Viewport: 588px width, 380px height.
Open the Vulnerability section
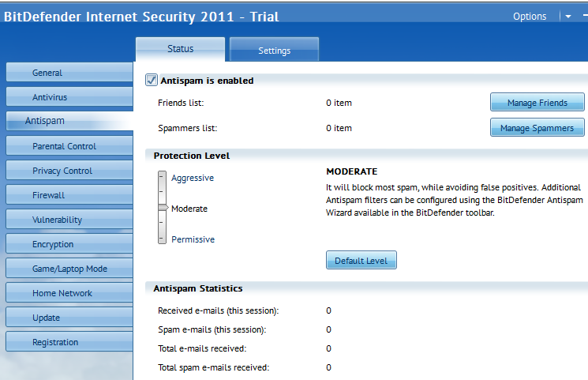click(69, 220)
